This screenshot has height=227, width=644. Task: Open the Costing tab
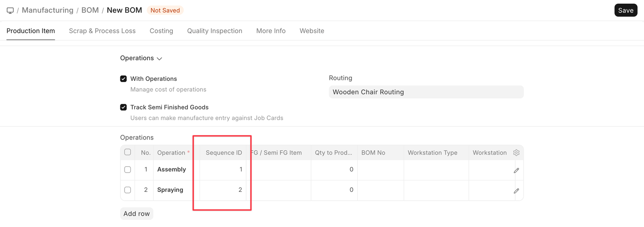pos(161,31)
